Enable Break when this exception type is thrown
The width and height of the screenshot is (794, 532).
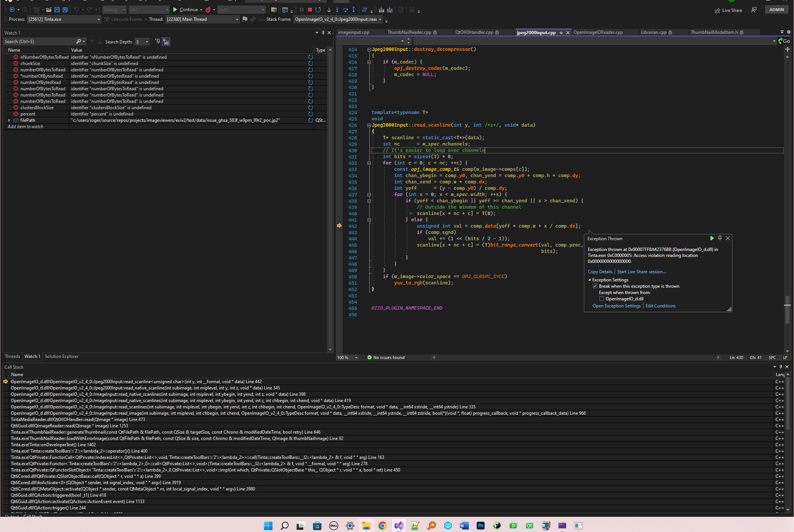(595, 286)
